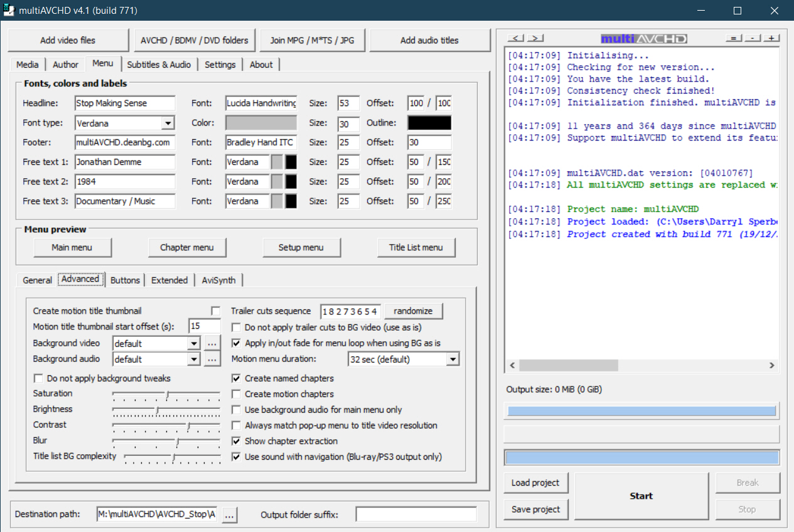Click the Start button

(641, 496)
